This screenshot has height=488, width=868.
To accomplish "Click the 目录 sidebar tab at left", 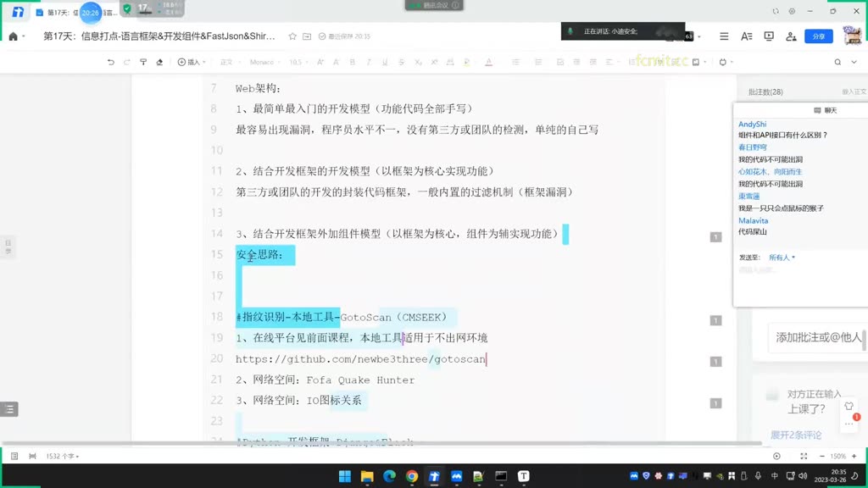I will (x=8, y=247).
